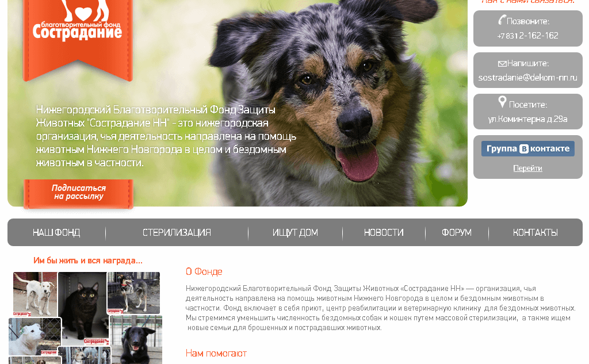Viewport: 589px width, 364px height.
Task: Click the black dog photo in the collage
Action: (x=136, y=340)
